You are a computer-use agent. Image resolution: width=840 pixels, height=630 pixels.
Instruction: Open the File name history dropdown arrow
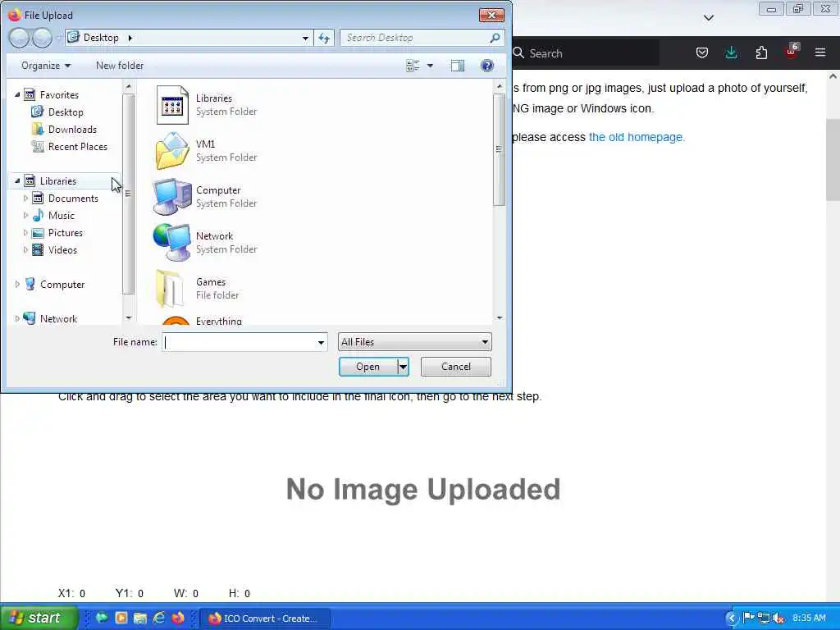pyautogui.click(x=321, y=342)
